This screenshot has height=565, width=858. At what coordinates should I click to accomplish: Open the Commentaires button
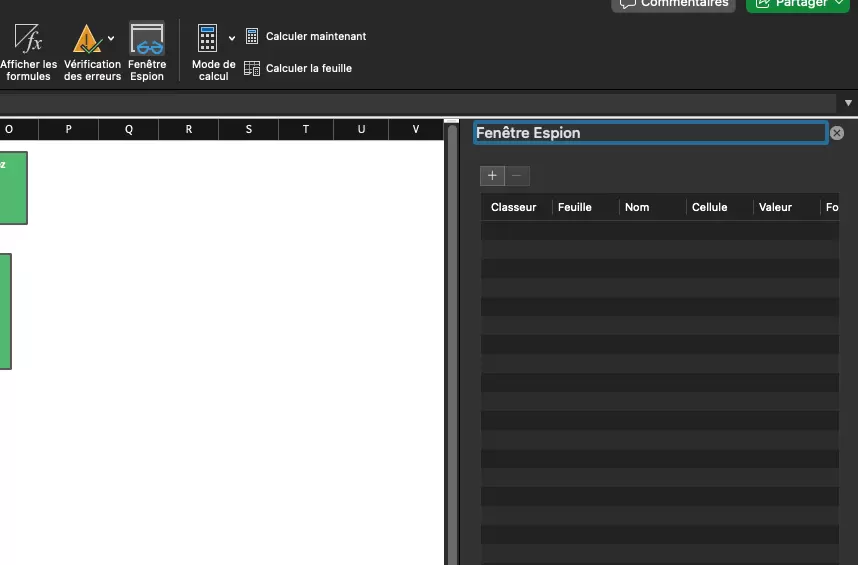(x=674, y=4)
